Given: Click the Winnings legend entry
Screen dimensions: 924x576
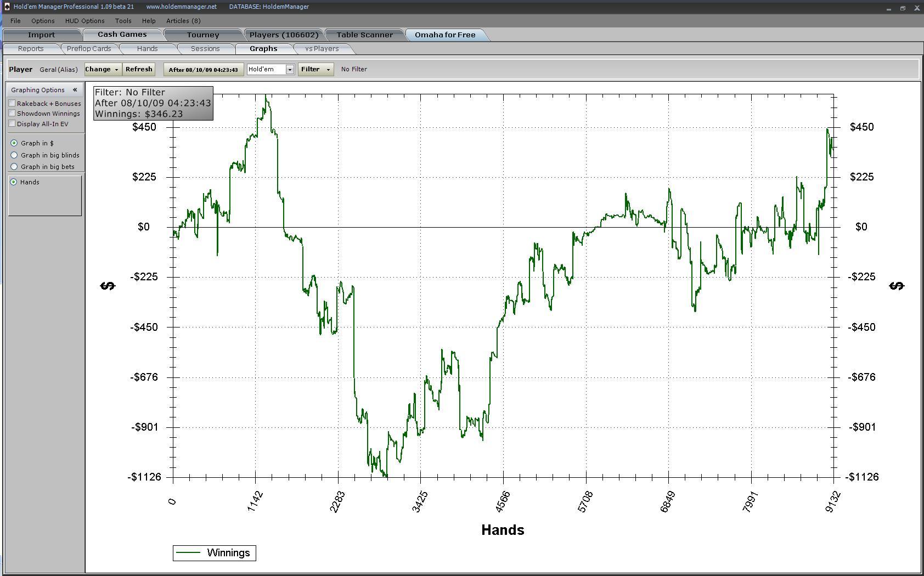Looking at the screenshot, I should [x=215, y=553].
